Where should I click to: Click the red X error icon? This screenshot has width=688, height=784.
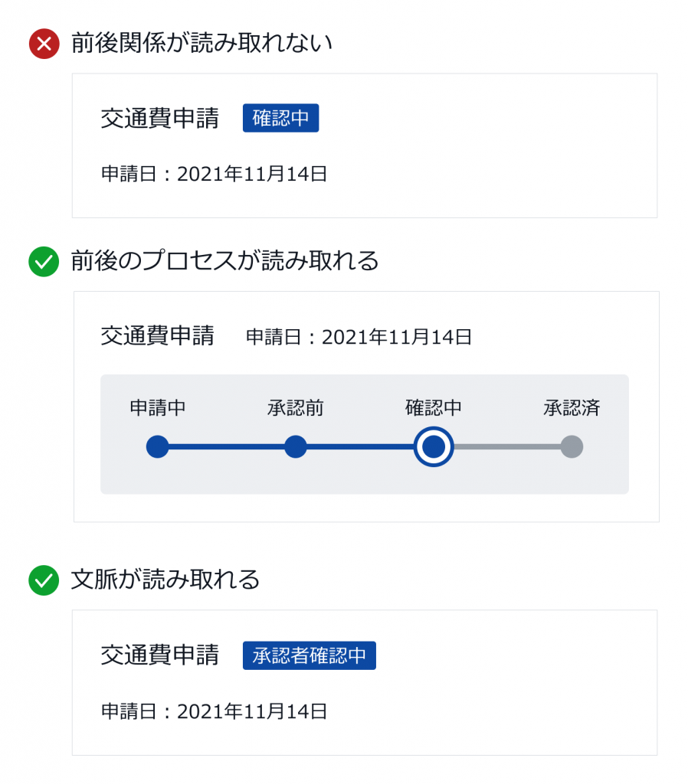point(44,44)
